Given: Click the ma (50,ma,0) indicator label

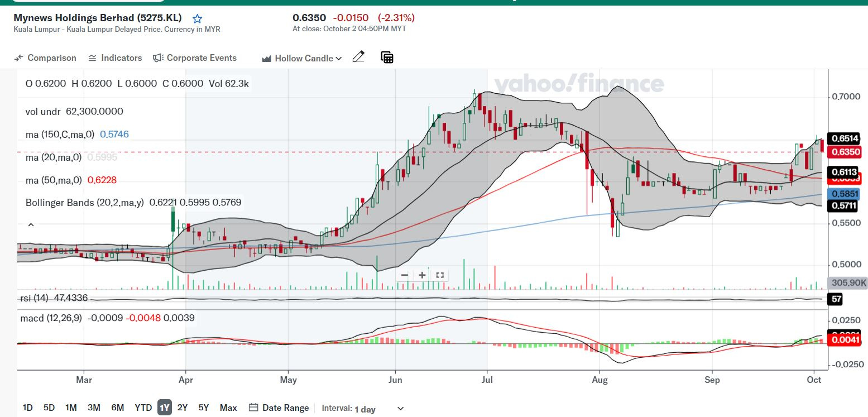Looking at the screenshot, I should coord(54,180).
